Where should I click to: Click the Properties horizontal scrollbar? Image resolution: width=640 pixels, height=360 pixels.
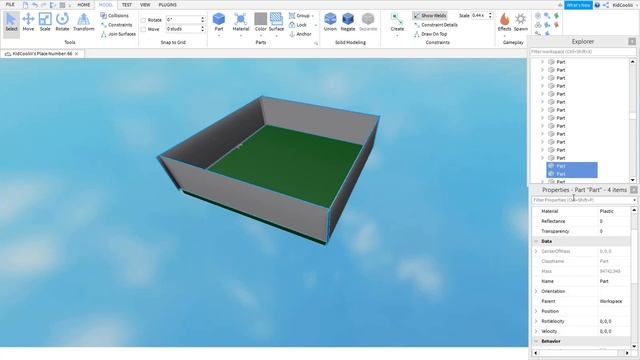click(x=583, y=353)
